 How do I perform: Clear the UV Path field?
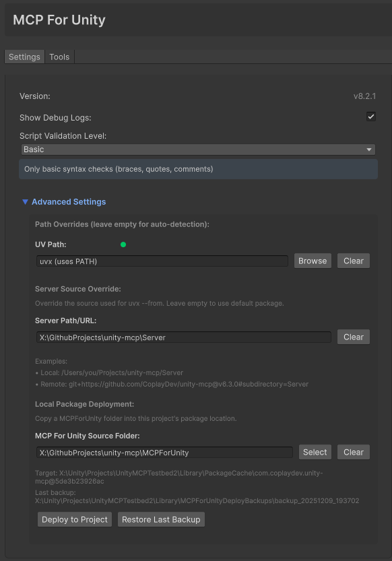[x=353, y=261]
